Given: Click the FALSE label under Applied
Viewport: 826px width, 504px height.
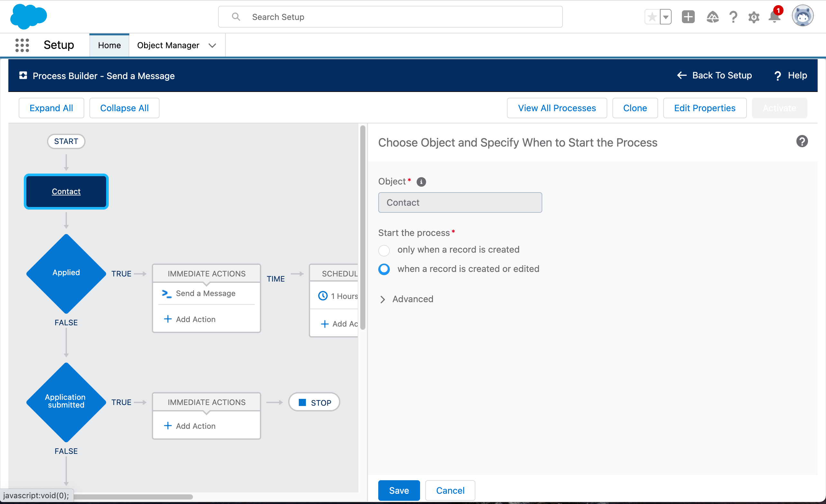Looking at the screenshot, I should point(66,322).
